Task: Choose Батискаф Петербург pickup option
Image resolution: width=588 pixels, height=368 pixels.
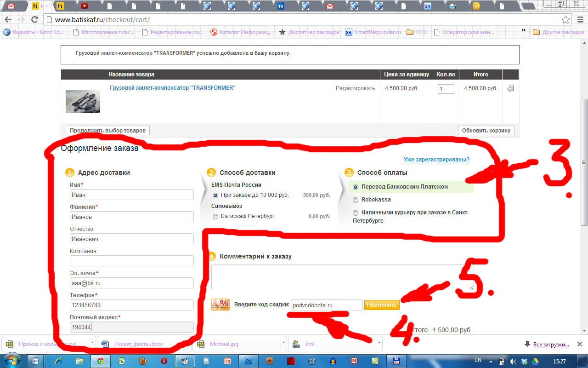Action: [x=215, y=216]
